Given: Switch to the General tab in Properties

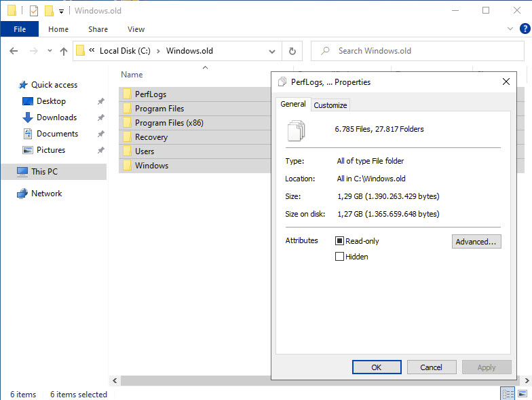Looking at the screenshot, I should 293,105.
